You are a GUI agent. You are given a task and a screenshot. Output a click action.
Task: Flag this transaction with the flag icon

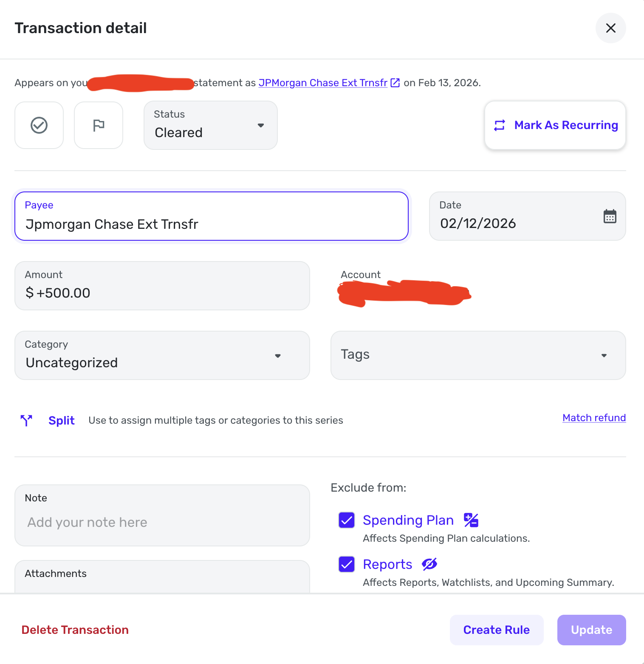[99, 125]
